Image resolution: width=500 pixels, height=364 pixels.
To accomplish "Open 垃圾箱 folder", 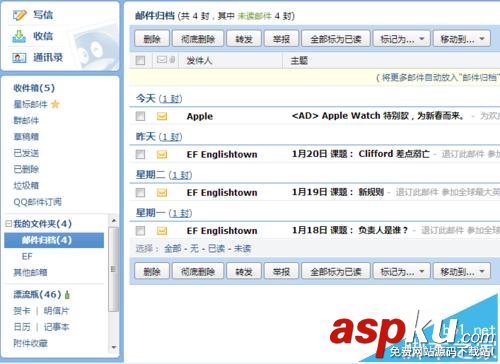I will (x=26, y=186).
